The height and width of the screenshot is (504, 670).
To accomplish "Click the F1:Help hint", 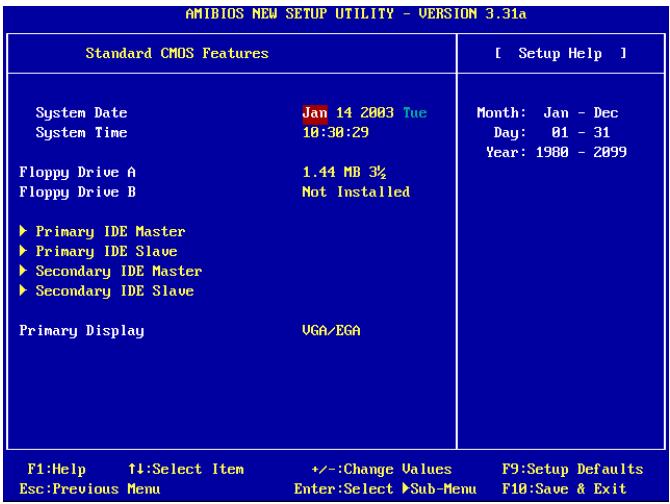I will click(56, 469).
